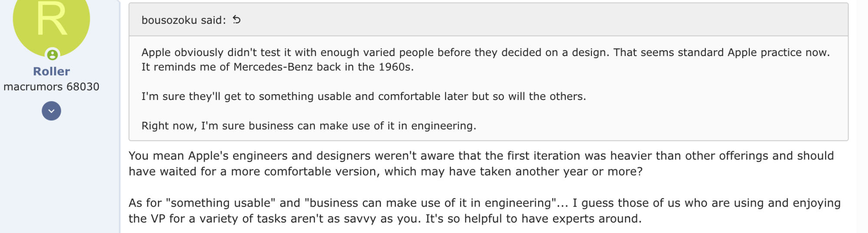Click the grey quote header bar
The width and height of the screenshot is (868, 233).
click(x=488, y=20)
